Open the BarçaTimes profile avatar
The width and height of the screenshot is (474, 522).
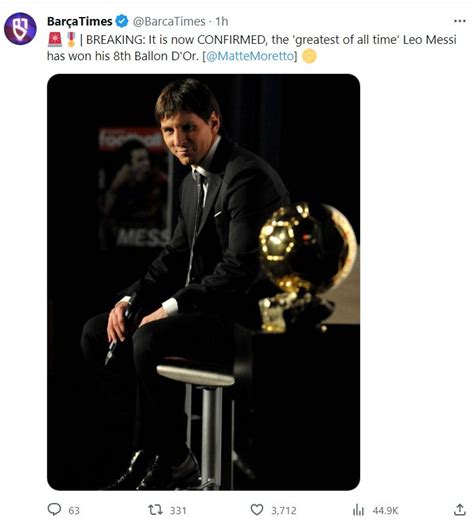pos(20,29)
